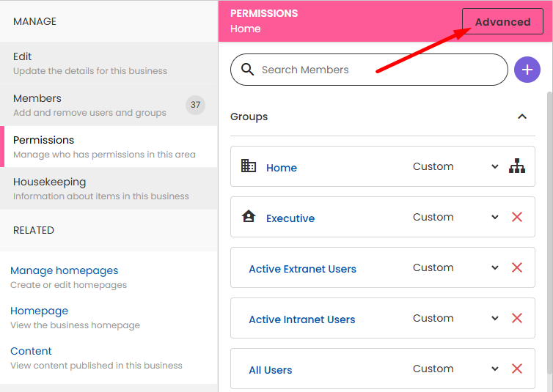Open the Executive group link

(x=290, y=218)
